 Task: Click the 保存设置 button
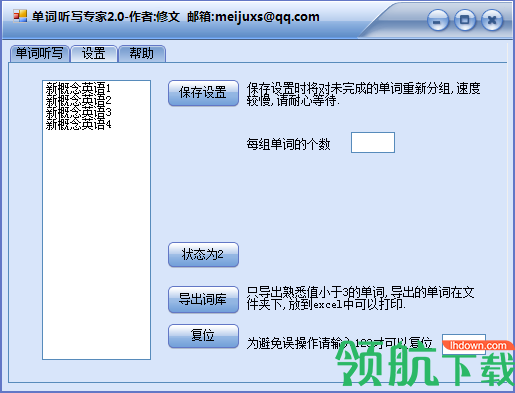coord(203,93)
